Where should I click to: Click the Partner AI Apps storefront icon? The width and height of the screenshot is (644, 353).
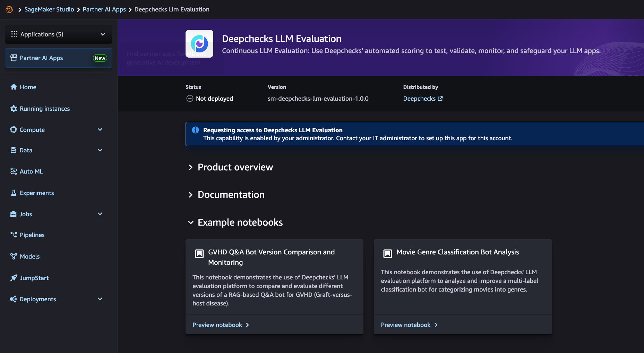14,58
